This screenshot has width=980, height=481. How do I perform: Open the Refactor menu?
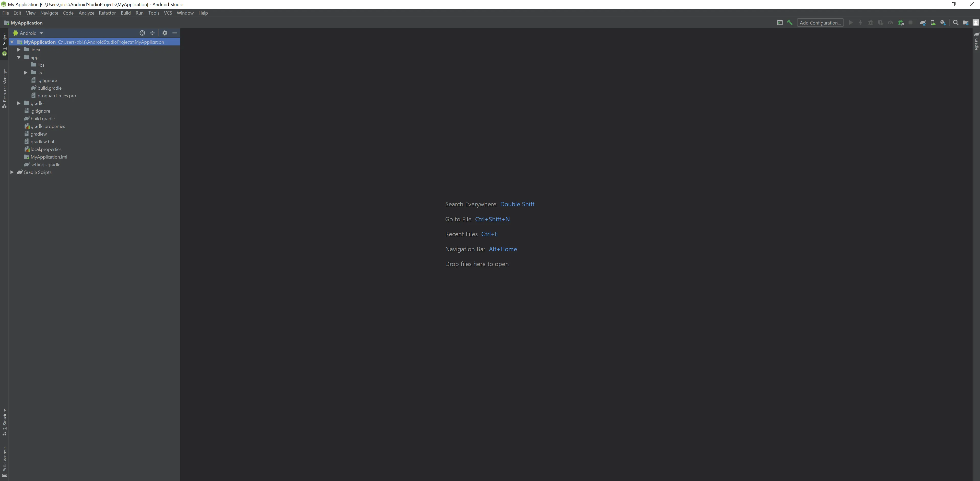tap(107, 13)
